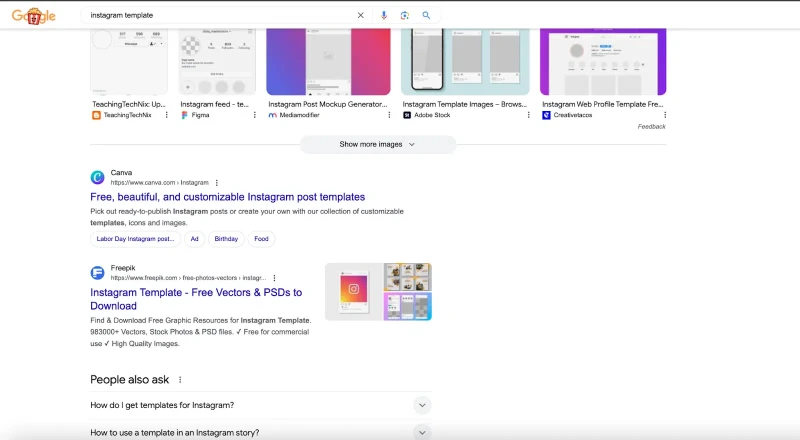Start voice search with the microphone icon
The width and height of the screenshot is (800, 440).
pos(384,15)
